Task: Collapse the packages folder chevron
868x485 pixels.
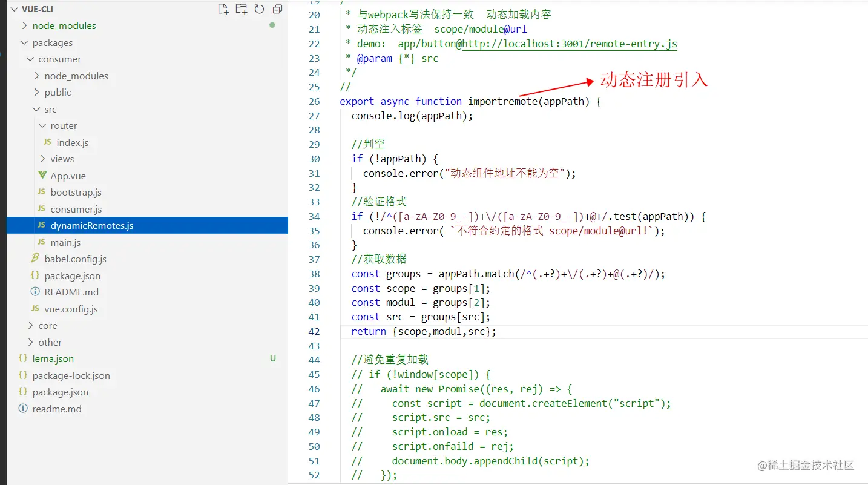Action: (24, 42)
